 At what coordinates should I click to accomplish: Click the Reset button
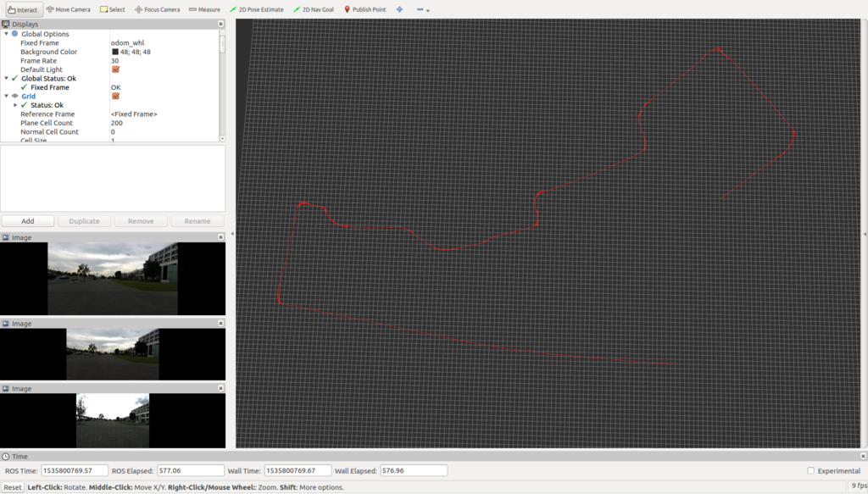(x=12, y=487)
